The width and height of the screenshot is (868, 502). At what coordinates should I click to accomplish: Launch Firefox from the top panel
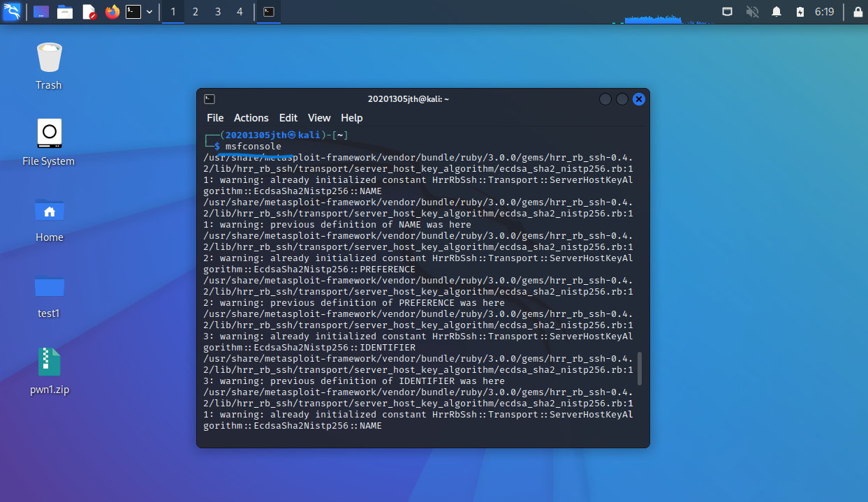(112, 12)
